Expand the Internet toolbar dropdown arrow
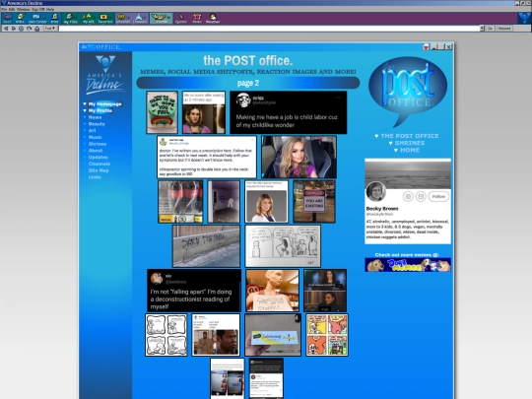This screenshot has width=532, height=399. tap(127, 17)
